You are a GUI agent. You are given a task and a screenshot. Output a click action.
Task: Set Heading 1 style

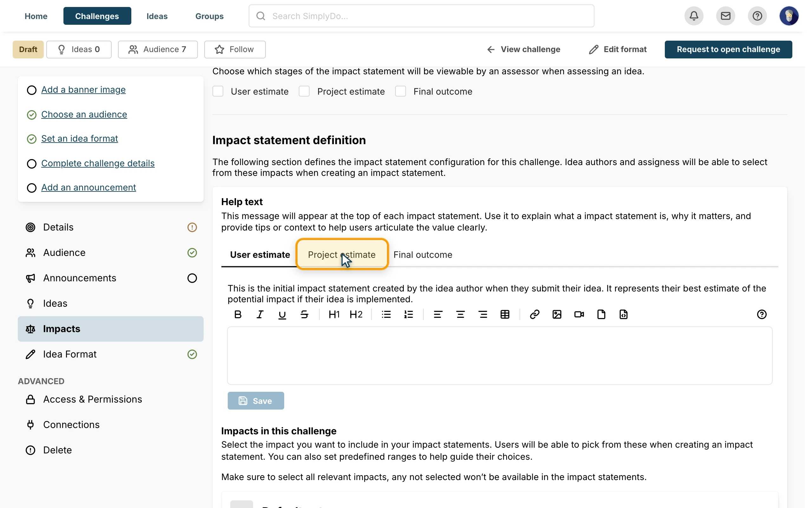pos(334,314)
